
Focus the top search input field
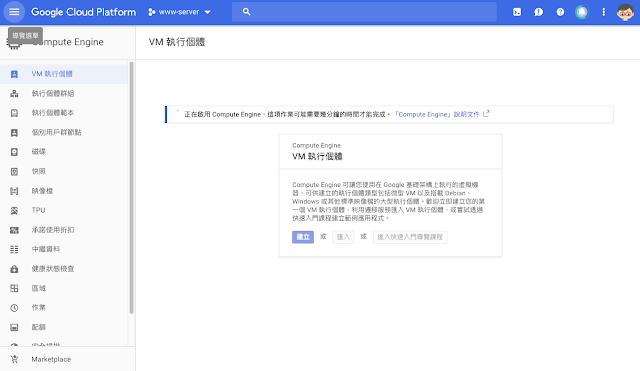click(x=364, y=12)
